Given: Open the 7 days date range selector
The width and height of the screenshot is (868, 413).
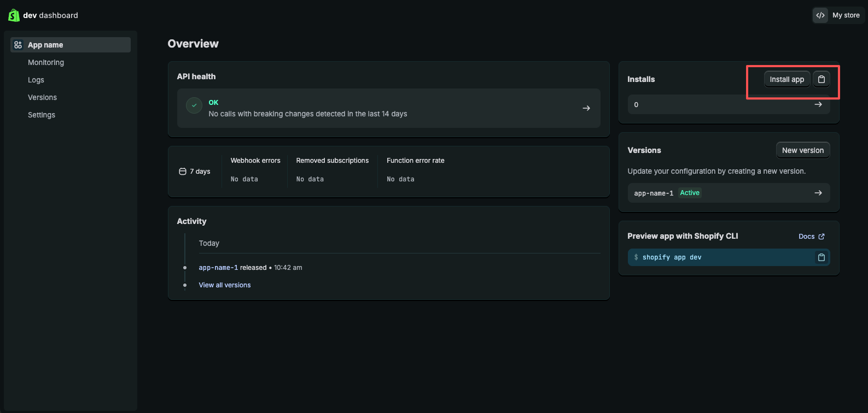Looking at the screenshot, I should point(195,172).
